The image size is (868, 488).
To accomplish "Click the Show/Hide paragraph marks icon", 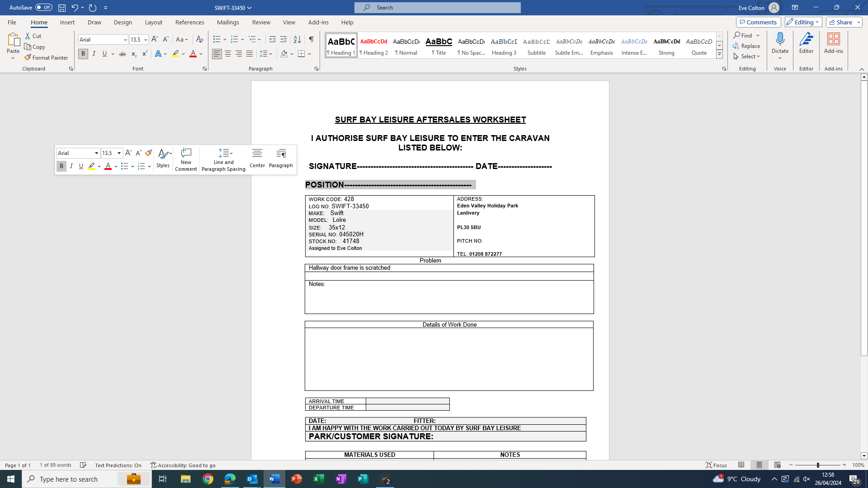I will (311, 40).
